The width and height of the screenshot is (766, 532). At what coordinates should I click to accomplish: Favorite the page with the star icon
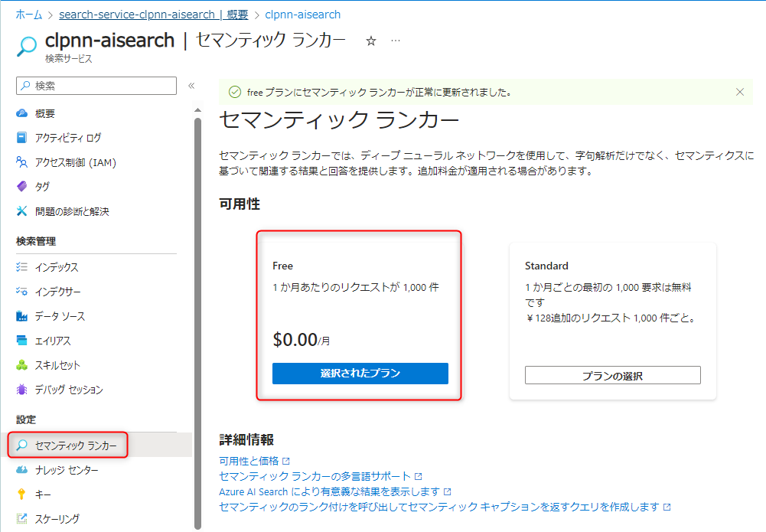pyautogui.click(x=371, y=41)
